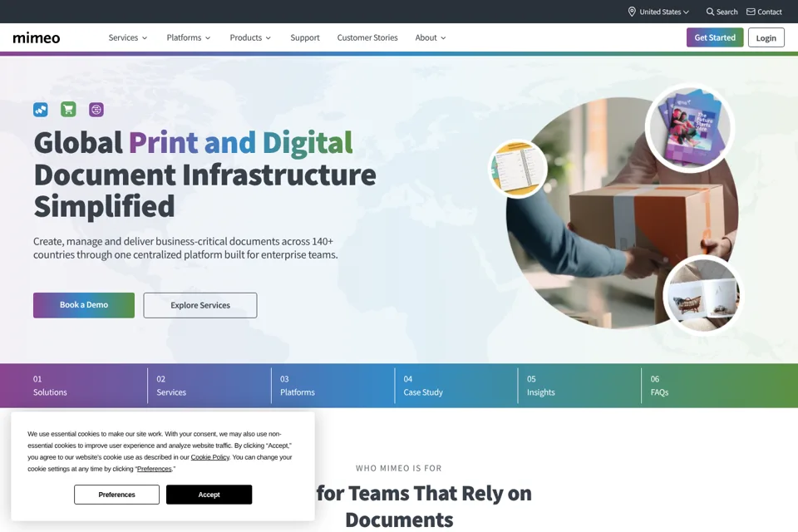Click the envelope contact icon
The height and width of the screenshot is (532, 798).
pyautogui.click(x=751, y=12)
